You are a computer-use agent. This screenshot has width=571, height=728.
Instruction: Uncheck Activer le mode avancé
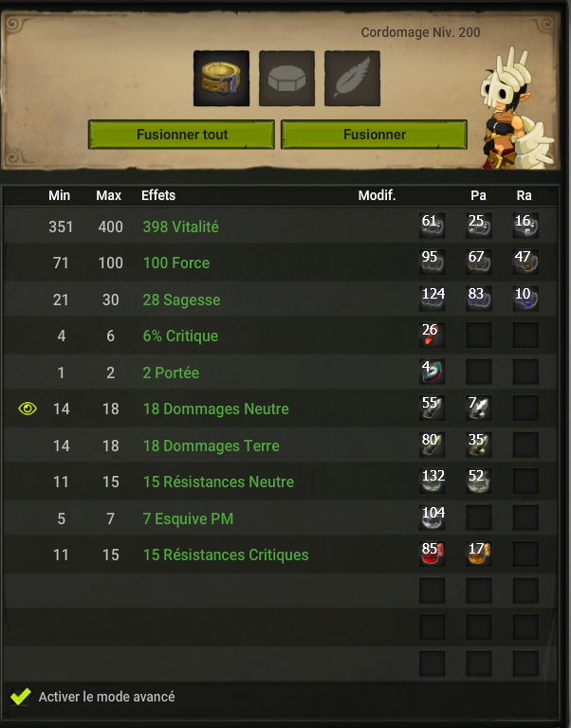(x=21, y=697)
